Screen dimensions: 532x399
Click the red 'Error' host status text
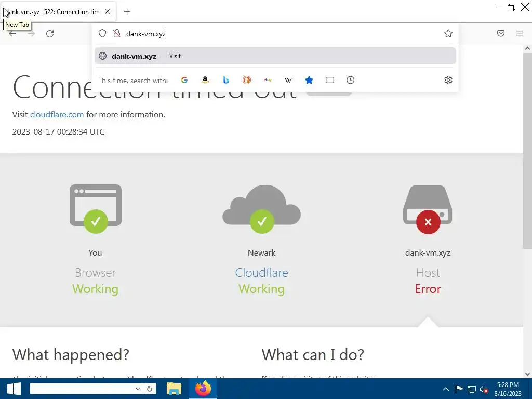click(428, 289)
